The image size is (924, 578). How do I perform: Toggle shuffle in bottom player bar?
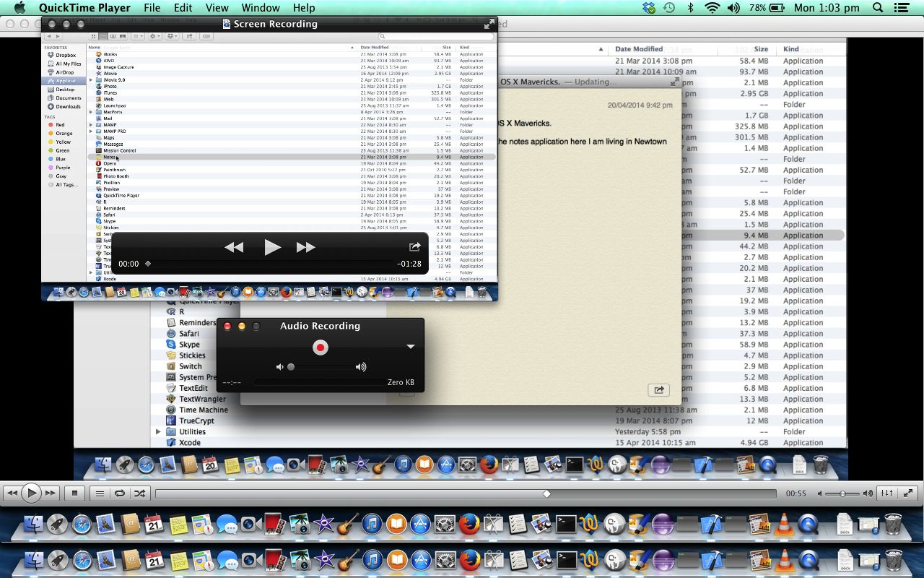[x=139, y=493]
